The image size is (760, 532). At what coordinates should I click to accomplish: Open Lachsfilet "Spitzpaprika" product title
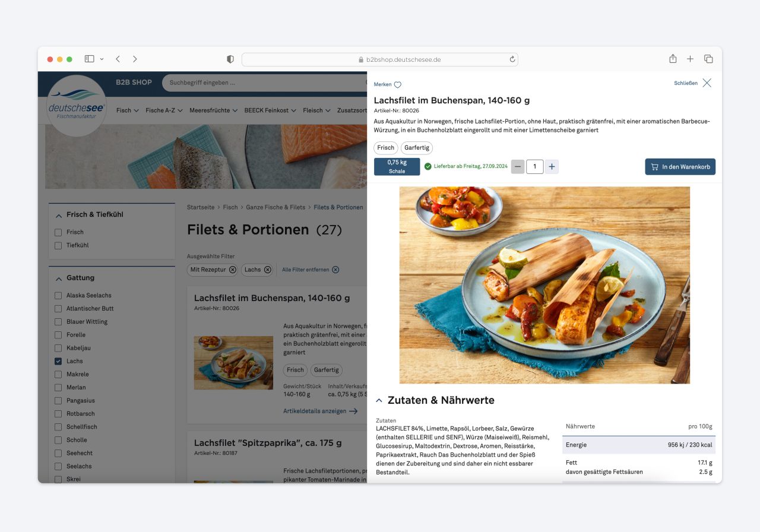point(268,443)
